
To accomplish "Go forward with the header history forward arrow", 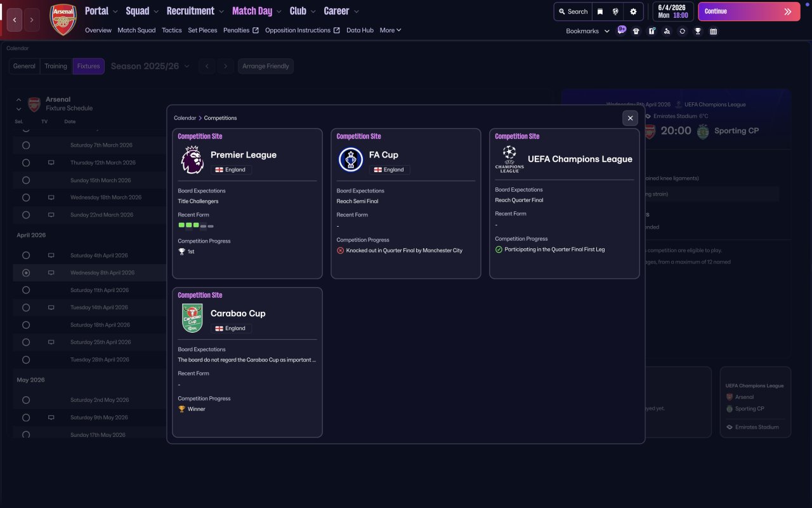I will (x=32, y=20).
